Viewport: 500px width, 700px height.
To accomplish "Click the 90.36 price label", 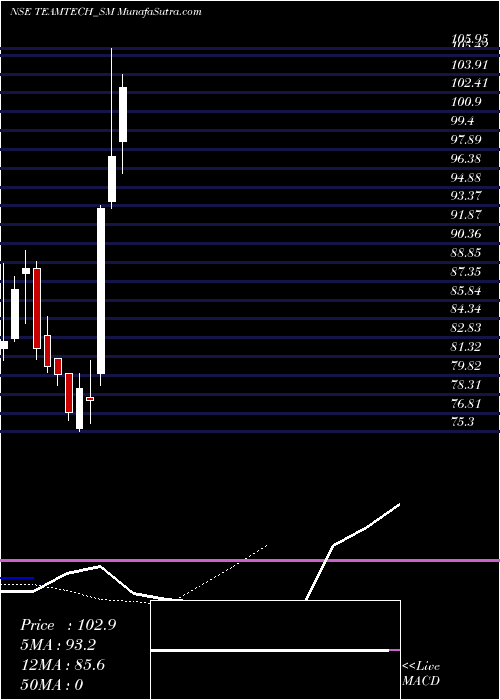I will click(x=467, y=234).
